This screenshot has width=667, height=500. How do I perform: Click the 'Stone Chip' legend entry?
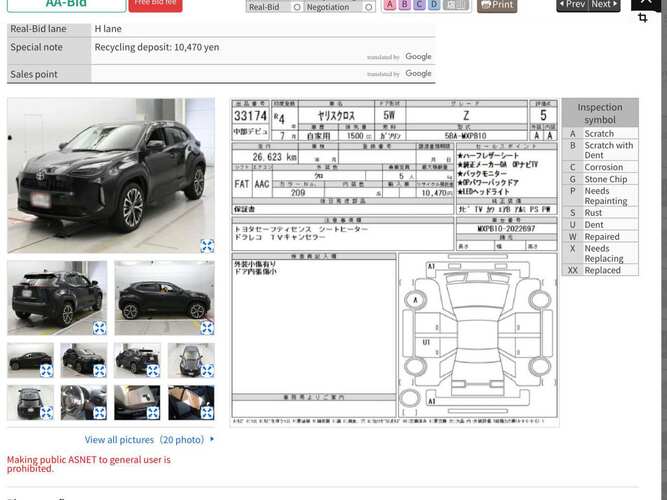tap(605, 179)
